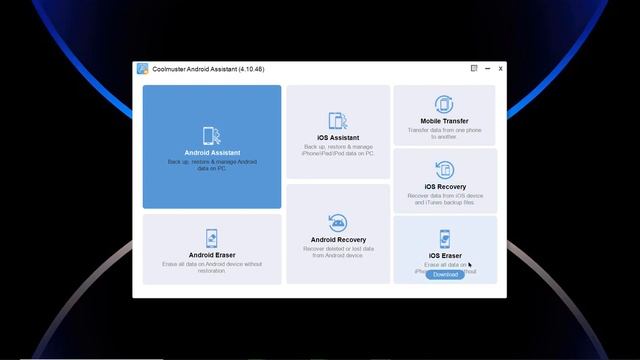Open the Android Eraser phone icon
640x360 pixels.
tap(211, 238)
